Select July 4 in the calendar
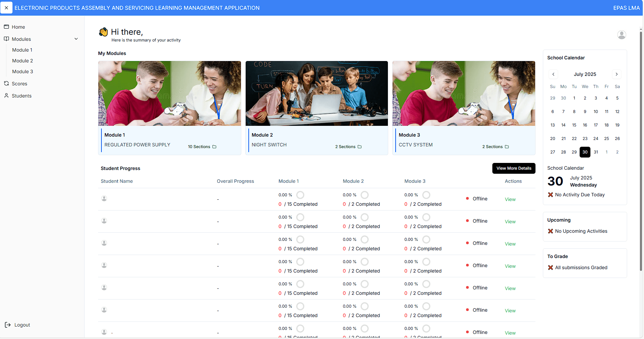 point(607,98)
